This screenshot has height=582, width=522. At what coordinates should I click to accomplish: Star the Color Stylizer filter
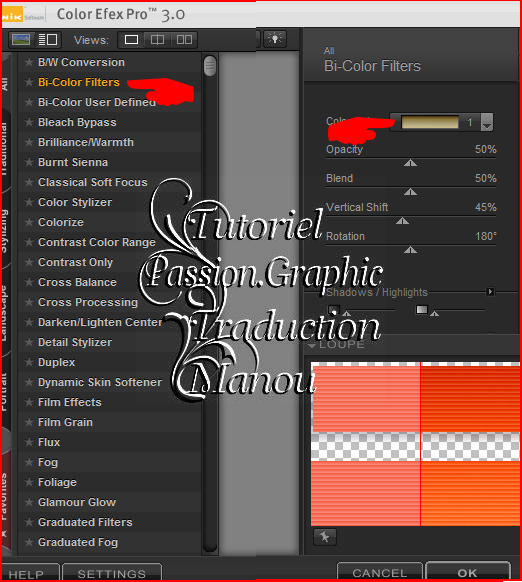pos(29,202)
